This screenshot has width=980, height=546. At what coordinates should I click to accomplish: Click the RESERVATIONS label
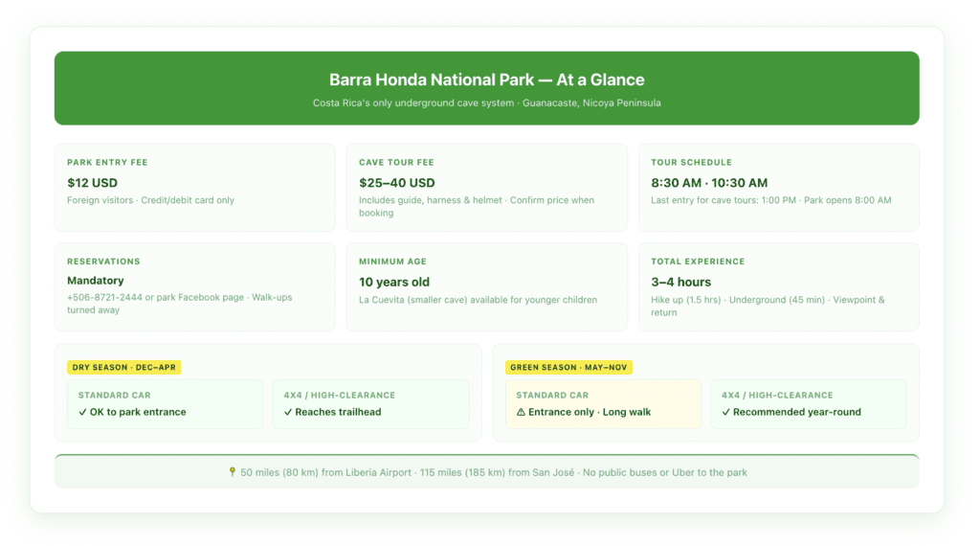tap(103, 262)
